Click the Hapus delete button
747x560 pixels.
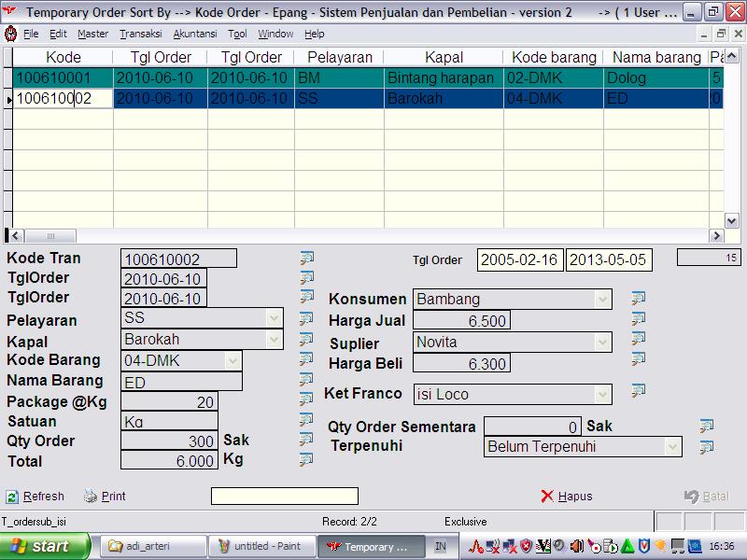pos(567,497)
